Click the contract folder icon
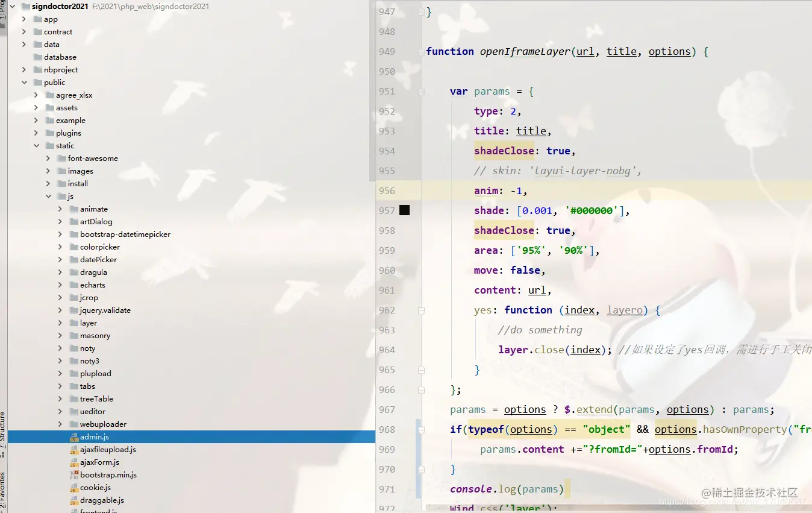 (x=38, y=32)
